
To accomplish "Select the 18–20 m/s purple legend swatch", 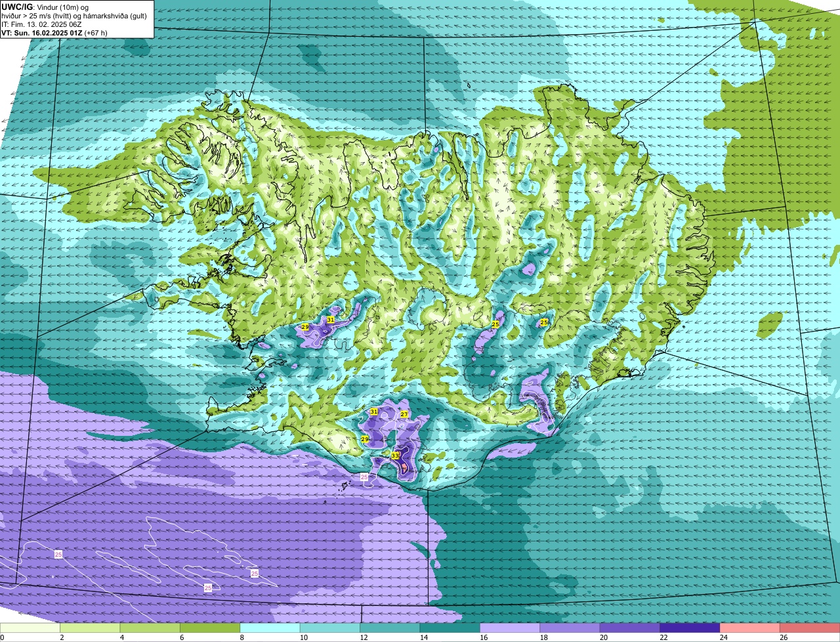I will [x=570, y=628].
